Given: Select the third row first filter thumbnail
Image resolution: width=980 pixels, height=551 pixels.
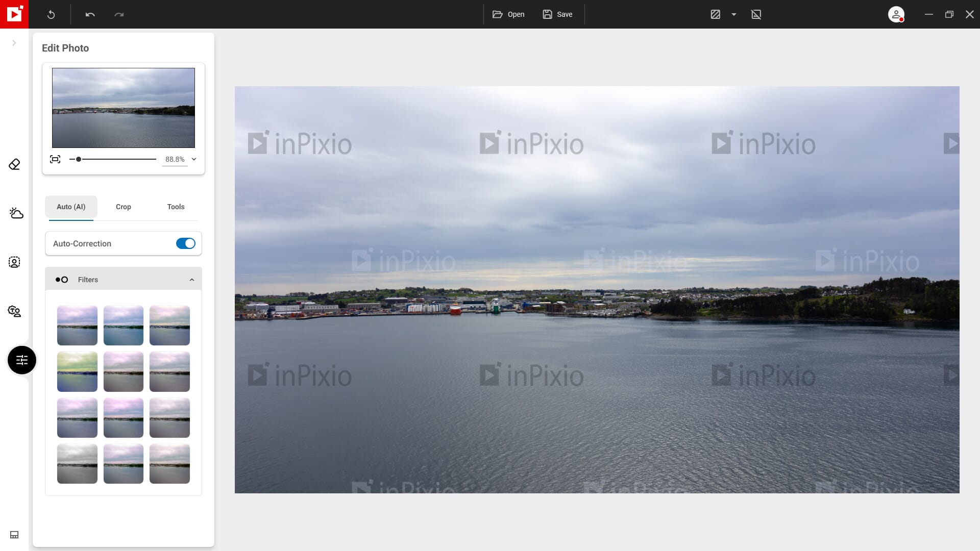Looking at the screenshot, I should pos(77,417).
